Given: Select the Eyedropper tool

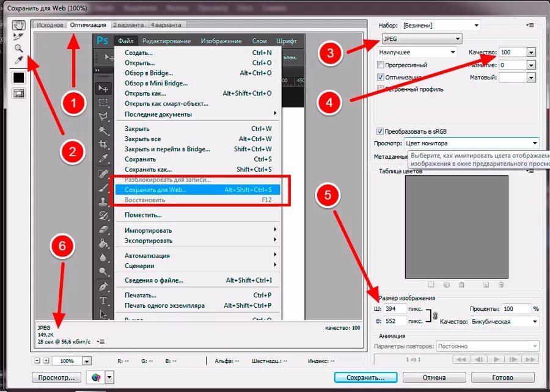Looking at the screenshot, I should (x=18, y=60).
